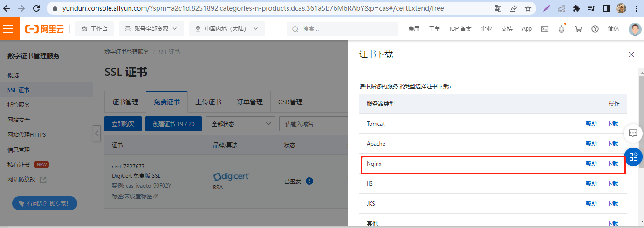
Task: Click the 立即购买 button
Action: pos(123,124)
